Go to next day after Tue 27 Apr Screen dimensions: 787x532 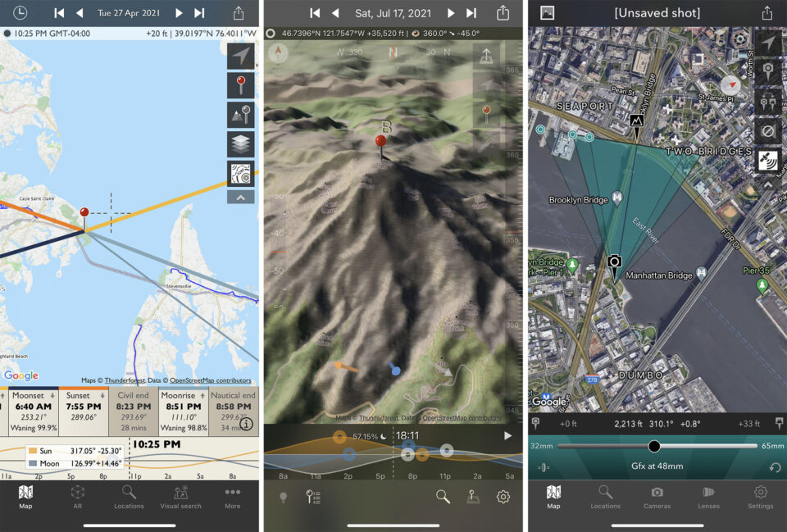tap(179, 13)
